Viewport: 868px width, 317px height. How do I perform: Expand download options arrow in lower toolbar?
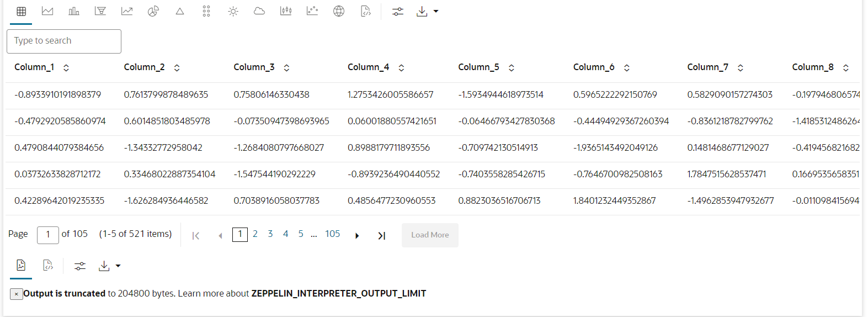click(x=118, y=266)
